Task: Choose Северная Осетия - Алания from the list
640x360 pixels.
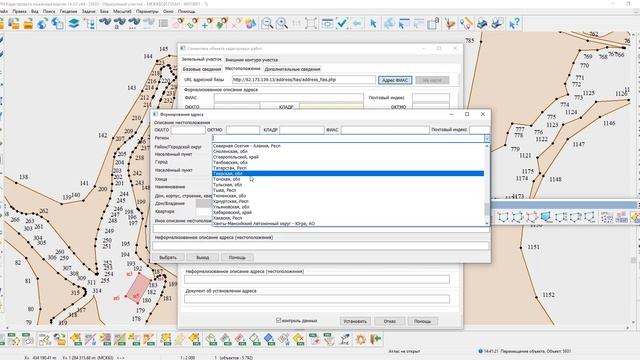Action: (x=348, y=146)
